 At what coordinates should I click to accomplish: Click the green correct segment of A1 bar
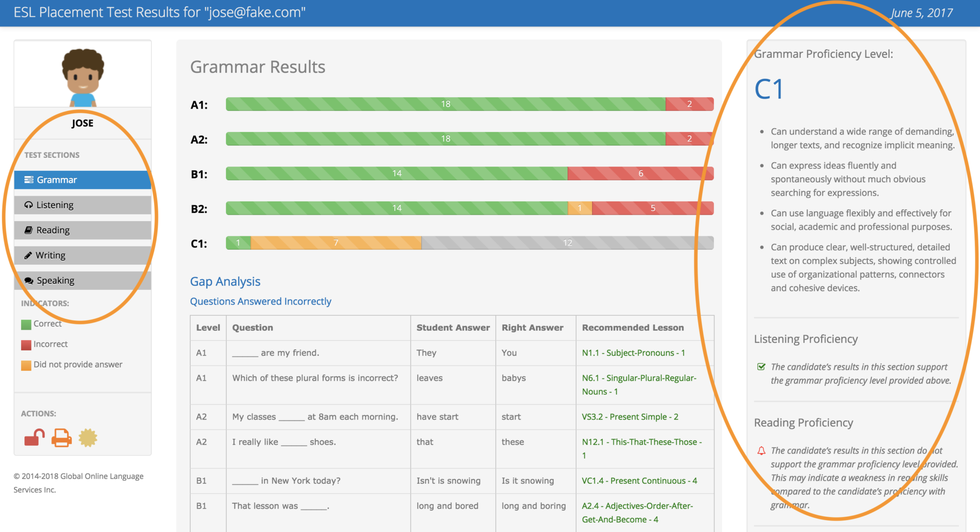(x=445, y=104)
